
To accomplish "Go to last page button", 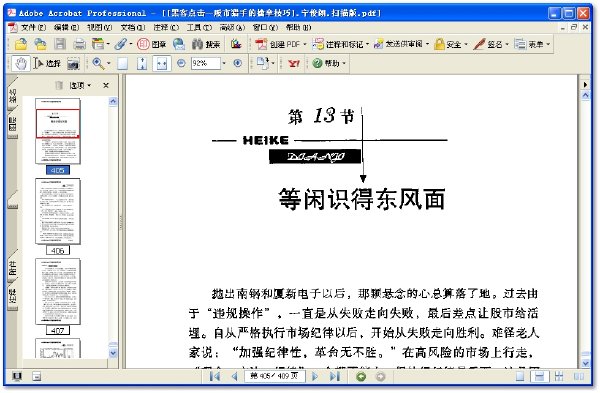I will tap(335, 377).
